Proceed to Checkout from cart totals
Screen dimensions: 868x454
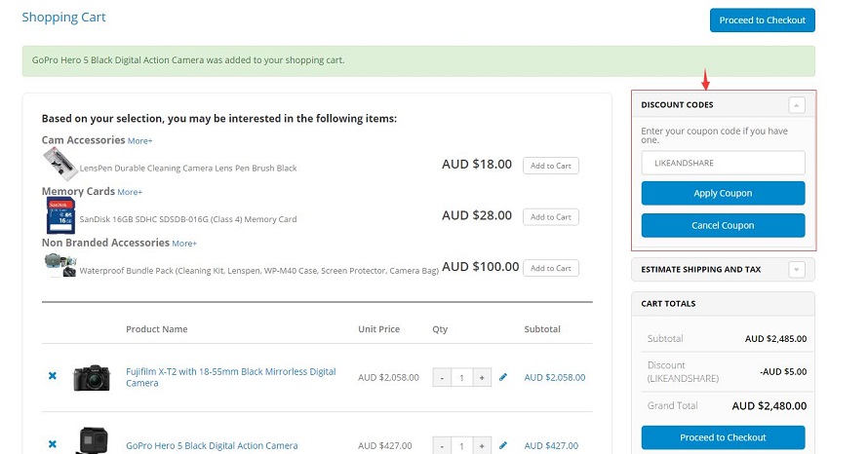point(723,437)
